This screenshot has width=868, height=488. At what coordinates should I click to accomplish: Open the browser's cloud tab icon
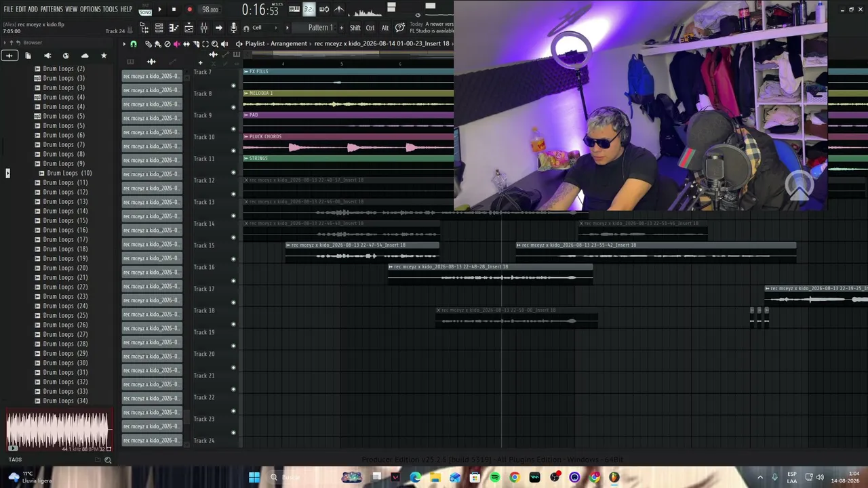point(85,56)
